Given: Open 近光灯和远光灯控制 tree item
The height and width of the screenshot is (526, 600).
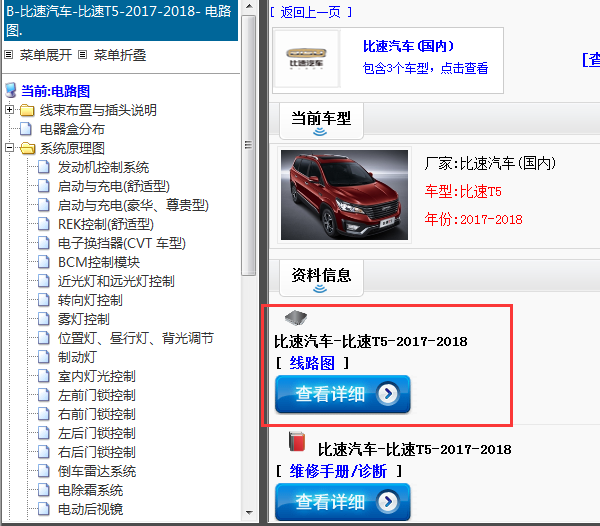Looking at the screenshot, I should (116, 281).
